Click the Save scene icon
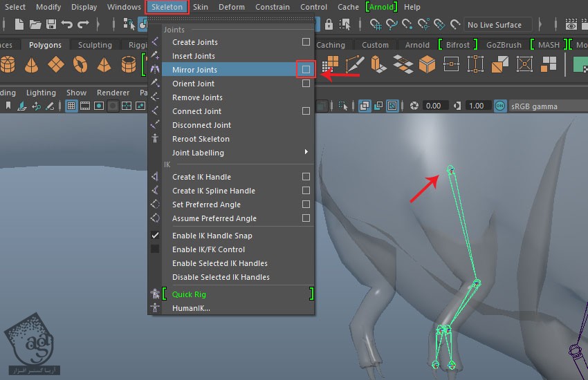This screenshot has height=380, width=588. (x=50, y=25)
